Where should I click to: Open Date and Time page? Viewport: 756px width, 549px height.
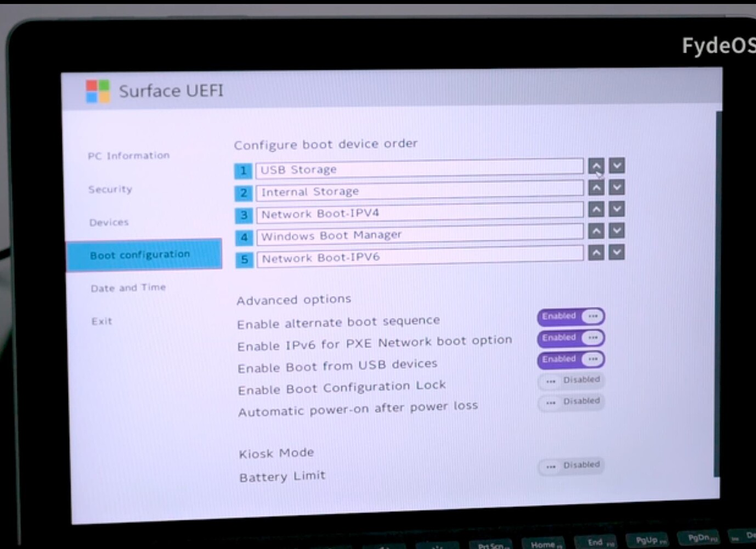click(x=128, y=288)
